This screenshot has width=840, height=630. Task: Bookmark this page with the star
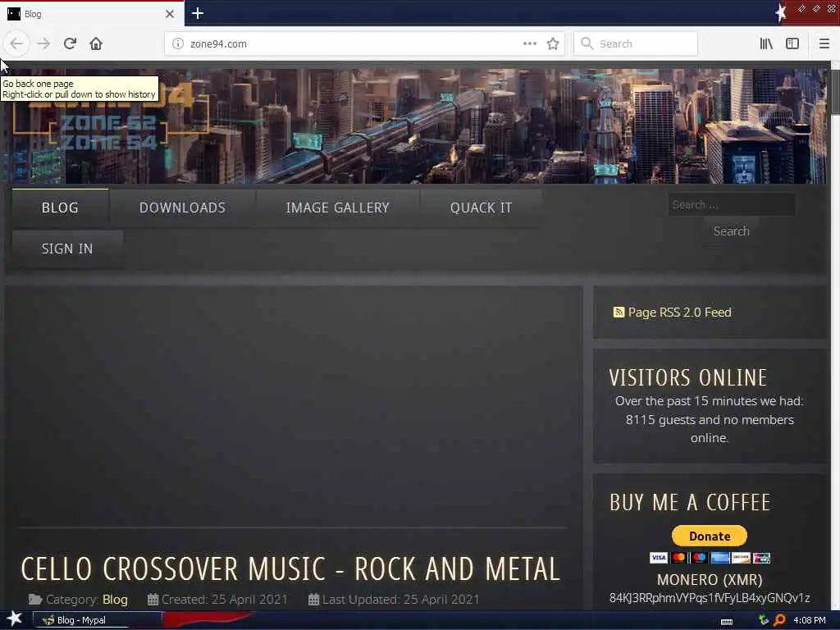553,44
